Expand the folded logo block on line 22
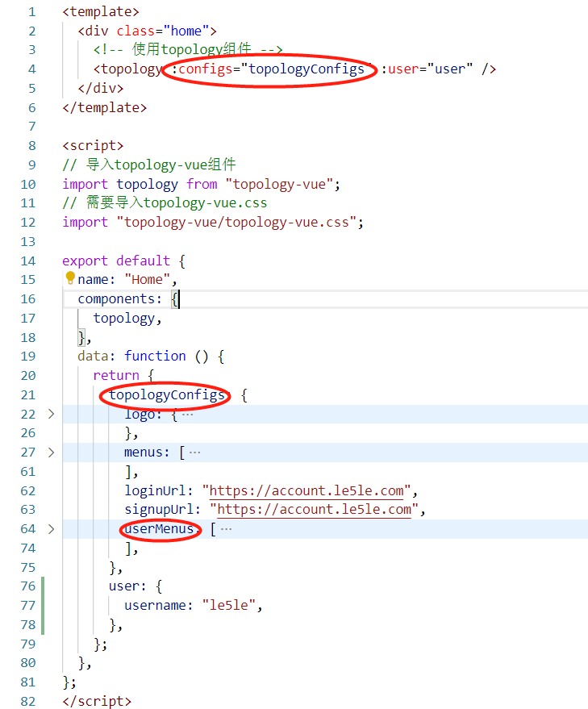This screenshot has height=709, width=588. (51, 414)
